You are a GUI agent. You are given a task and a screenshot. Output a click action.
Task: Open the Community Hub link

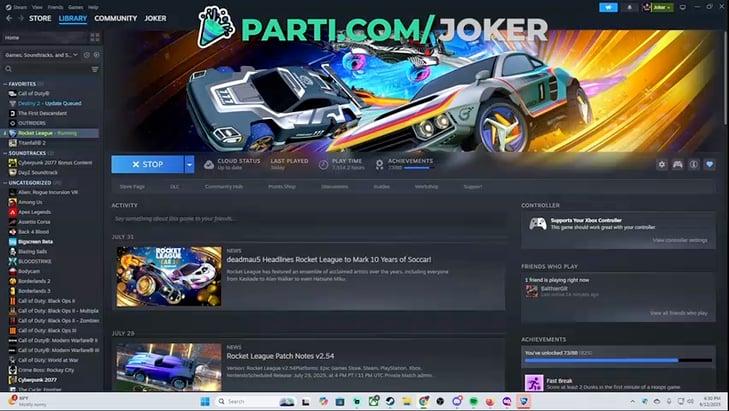coord(224,186)
